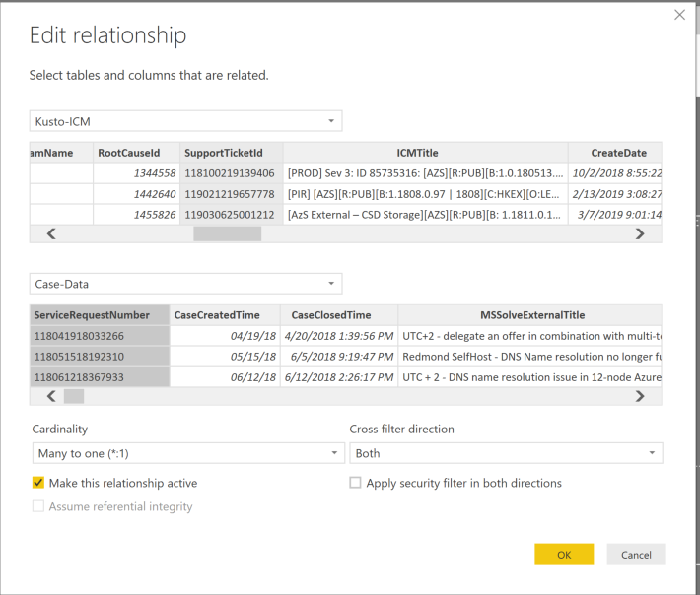Screen dimensions: 700x595
Task: Uncheck Make this relationship active
Action: click(x=38, y=483)
